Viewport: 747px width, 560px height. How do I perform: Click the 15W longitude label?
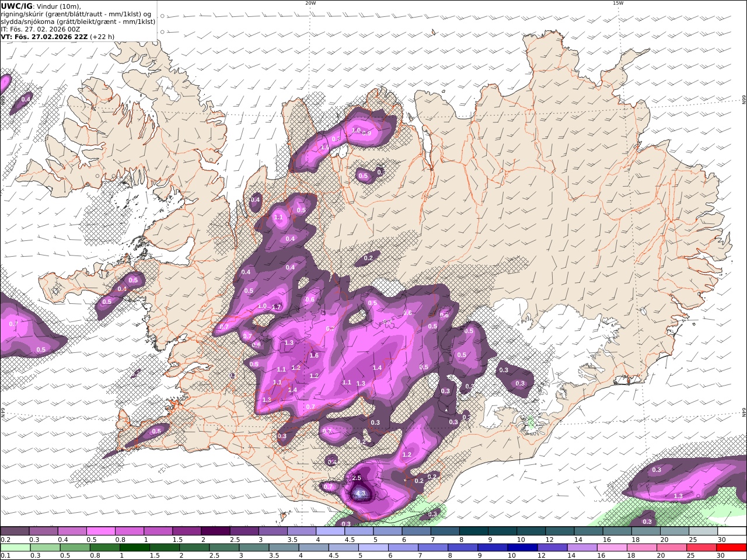(618, 3)
